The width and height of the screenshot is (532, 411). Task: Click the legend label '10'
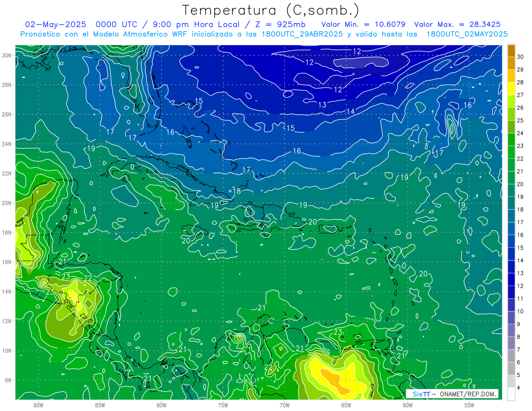click(520, 311)
